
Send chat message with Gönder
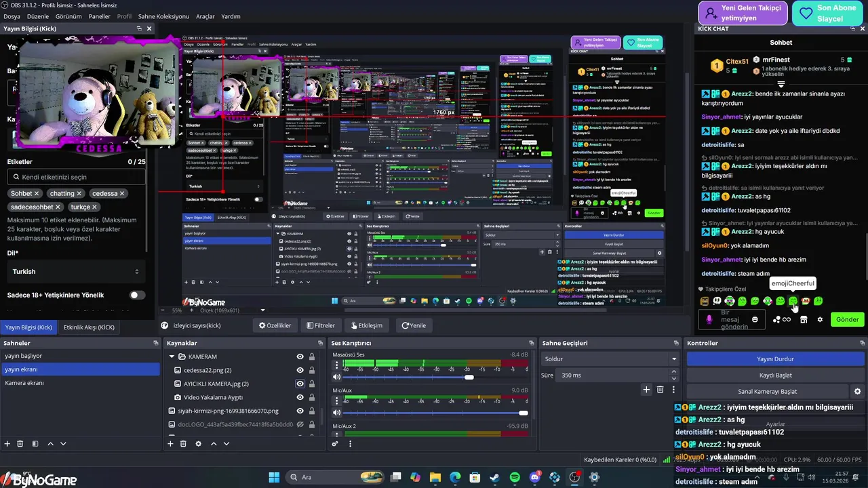pyautogui.click(x=847, y=319)
